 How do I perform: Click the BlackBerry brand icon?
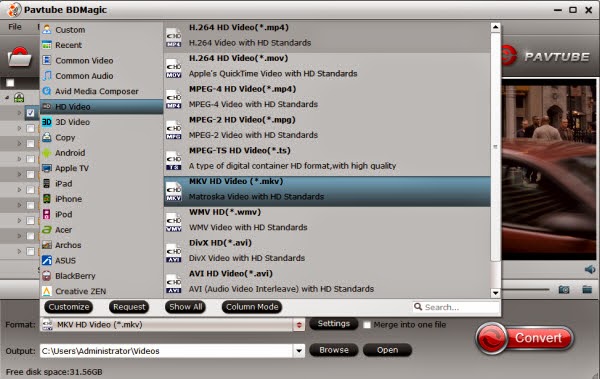pos(47,276)
